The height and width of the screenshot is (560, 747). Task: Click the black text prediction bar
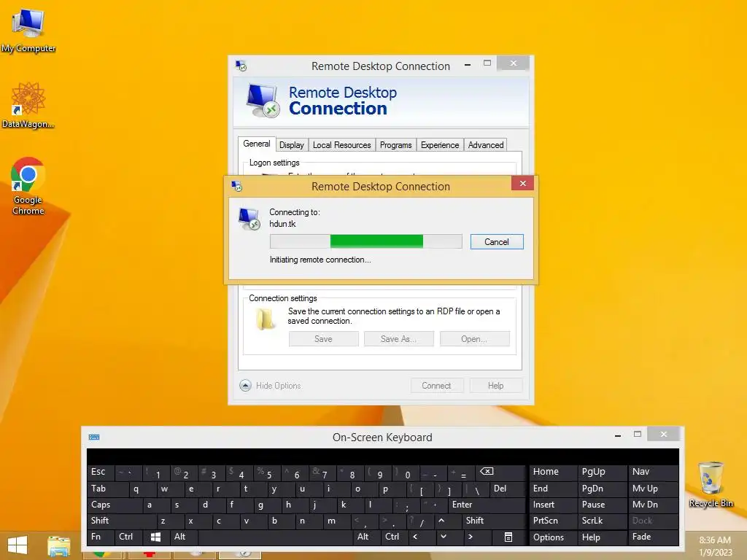coord(382,456)
